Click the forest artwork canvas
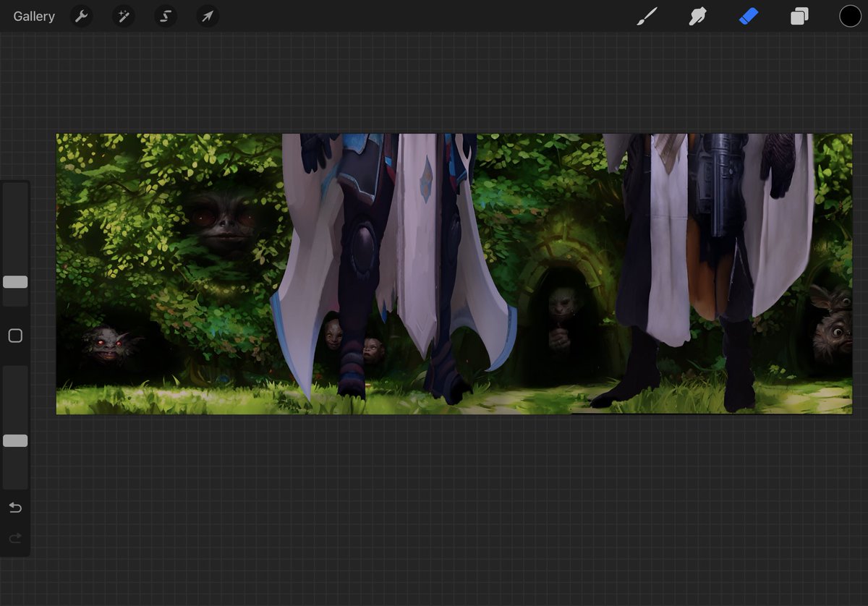This screenshot has height=606, width=868. (x=454, y=274)
